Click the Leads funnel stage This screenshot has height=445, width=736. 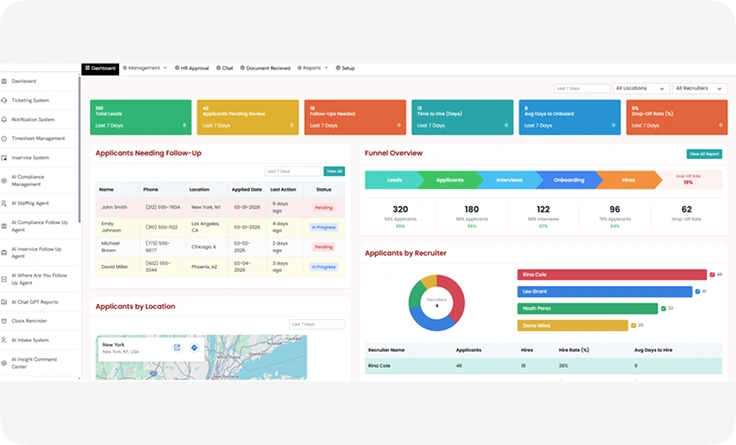tap(394, 180)
